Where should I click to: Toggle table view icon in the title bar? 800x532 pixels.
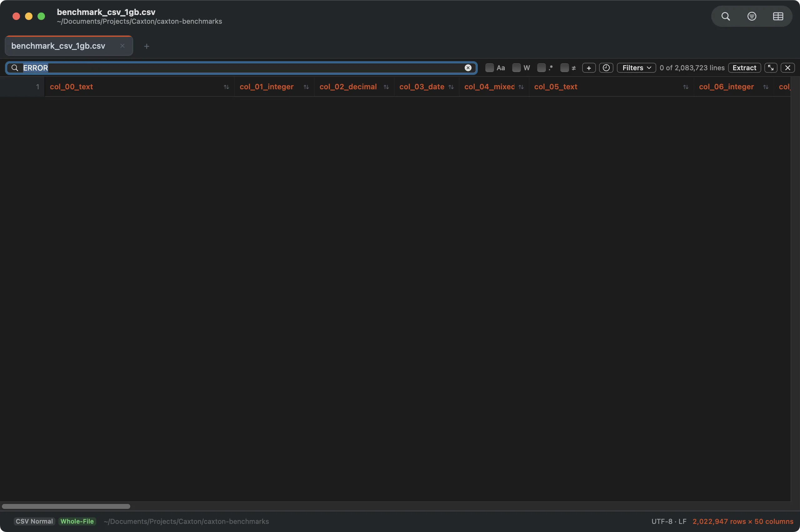point(778,16)
